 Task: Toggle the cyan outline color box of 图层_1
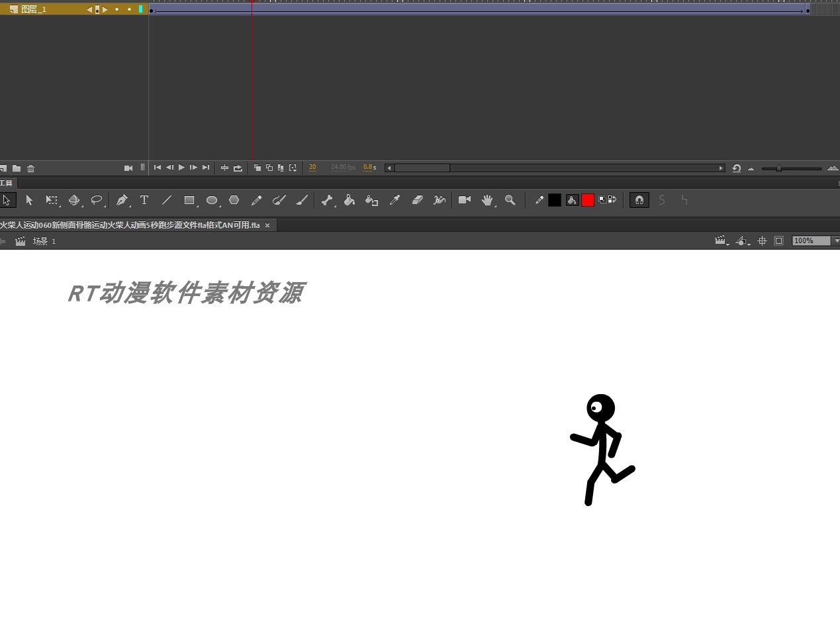pyautogui.click(x=141, y=9)
